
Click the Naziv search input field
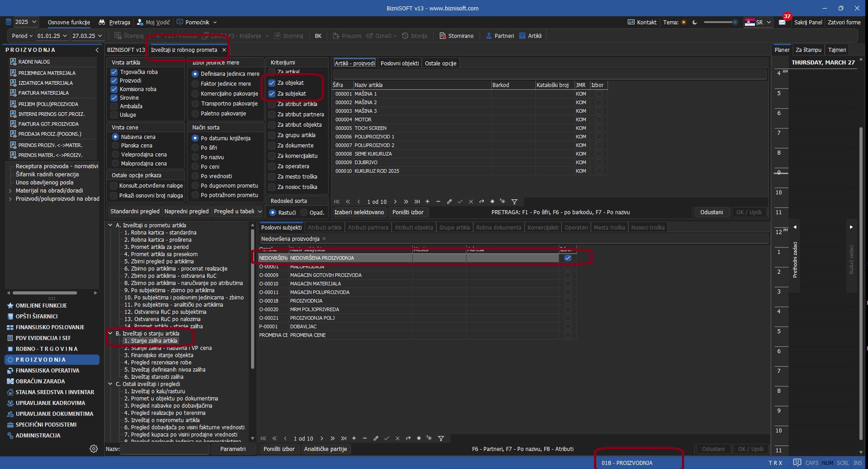click(165, 449)
